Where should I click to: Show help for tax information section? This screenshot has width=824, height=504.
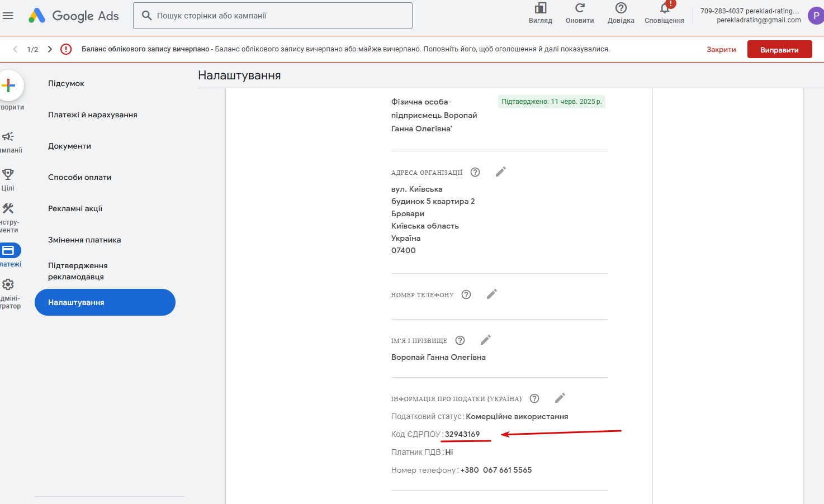(x=534, y=398)
